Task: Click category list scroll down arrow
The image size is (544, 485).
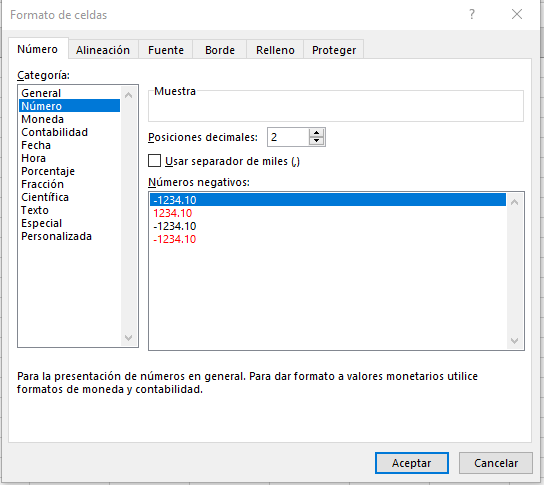Action: [128, 338]
